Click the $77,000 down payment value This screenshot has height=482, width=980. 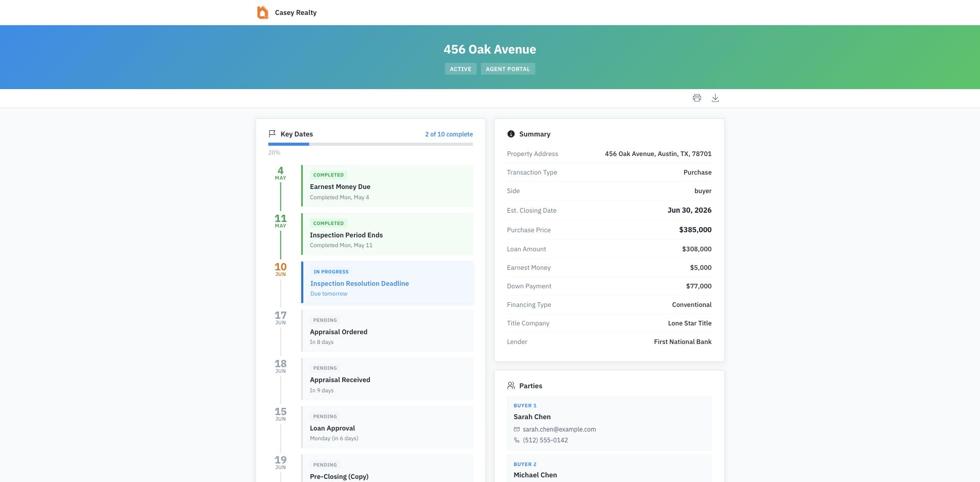[x=699, y=286]
